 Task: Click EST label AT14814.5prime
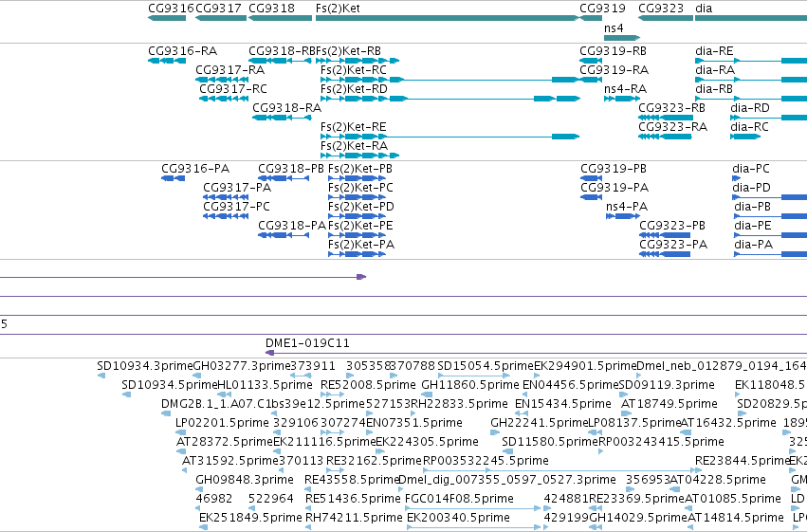coord(736,518)
